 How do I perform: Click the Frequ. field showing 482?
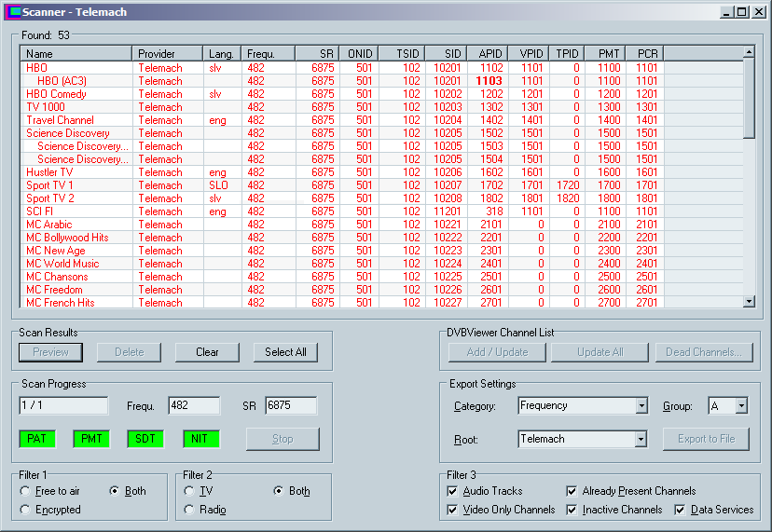click(194, 405)
